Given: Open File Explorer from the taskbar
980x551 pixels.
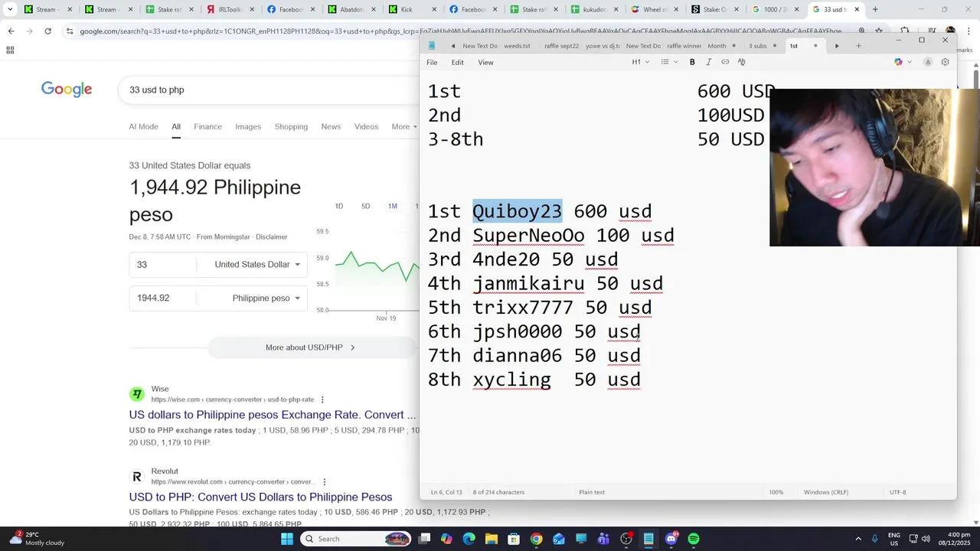Looking at the screenshot, I should click(x=492, y=539).
